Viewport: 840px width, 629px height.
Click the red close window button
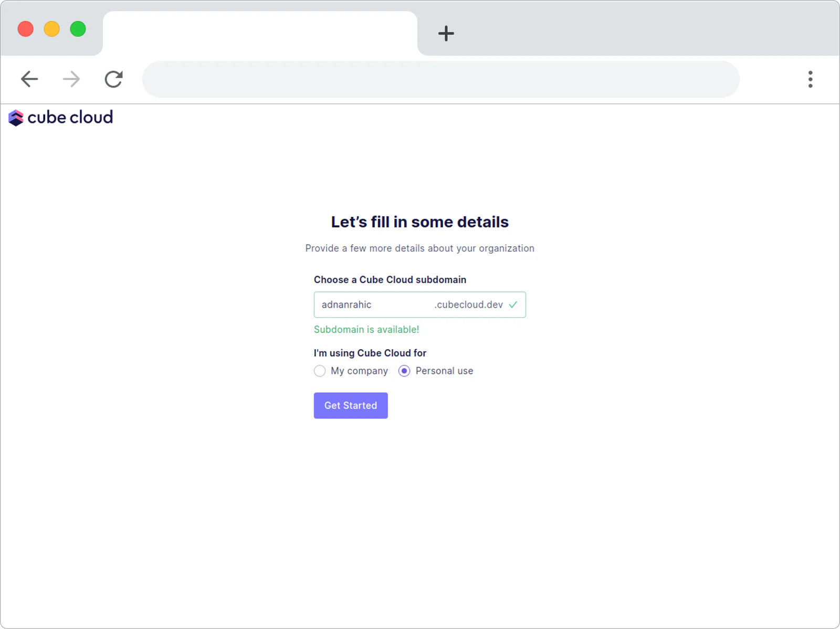26,29
